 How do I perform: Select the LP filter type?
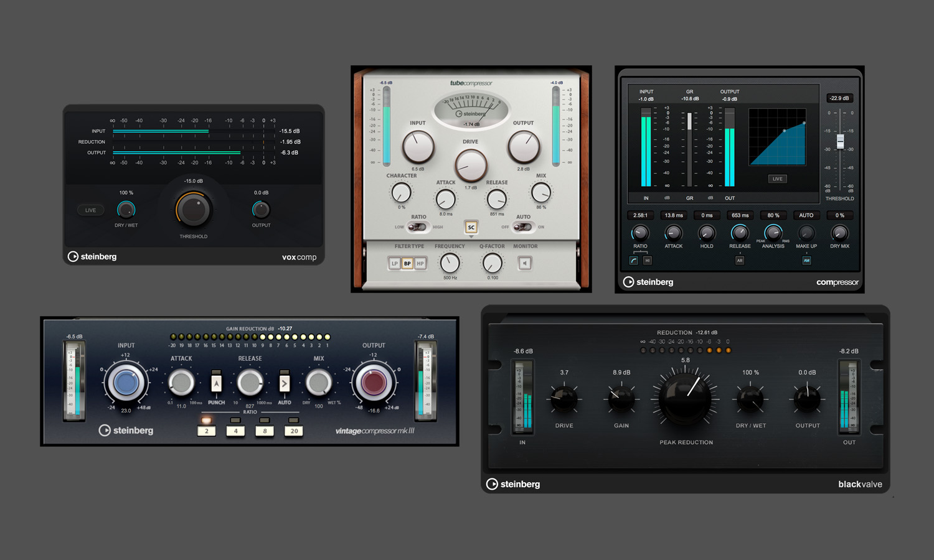coord(395,264)
